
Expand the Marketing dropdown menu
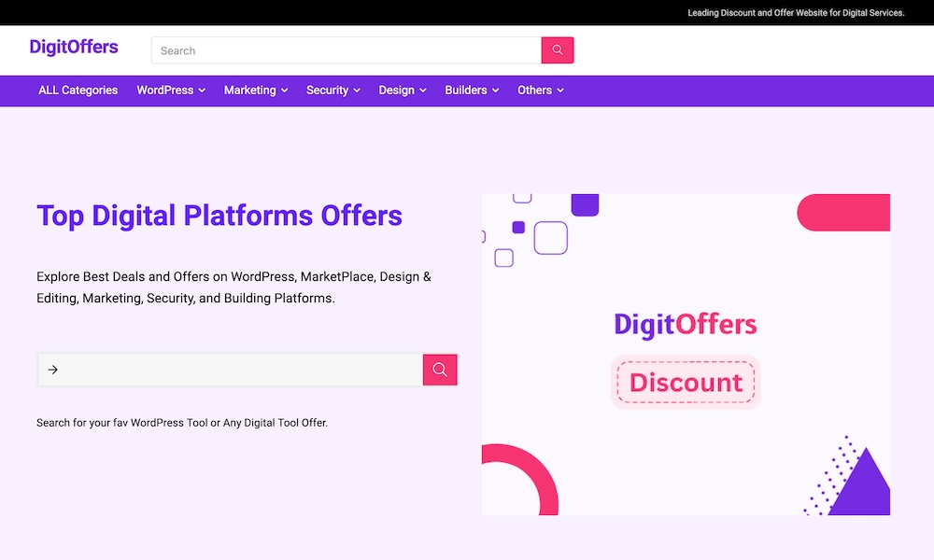click(255, 91)
